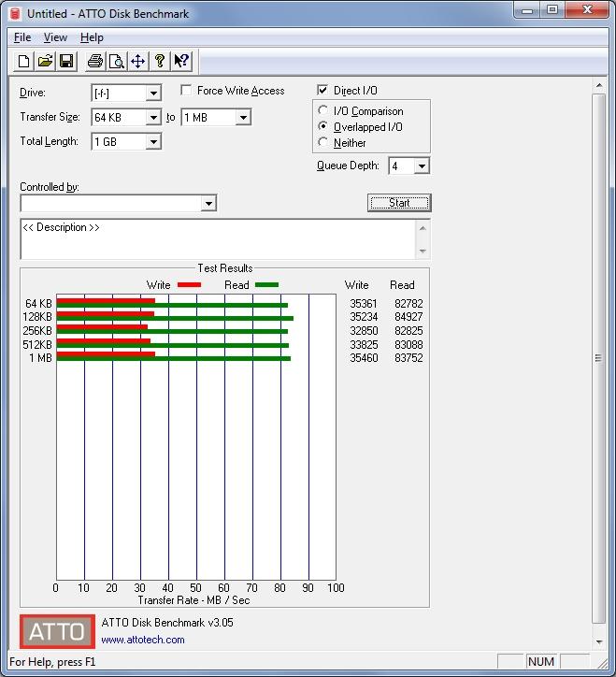
Task: Click the ATTO Disk Benchmark v3.05 text
Action: (167, 622)
